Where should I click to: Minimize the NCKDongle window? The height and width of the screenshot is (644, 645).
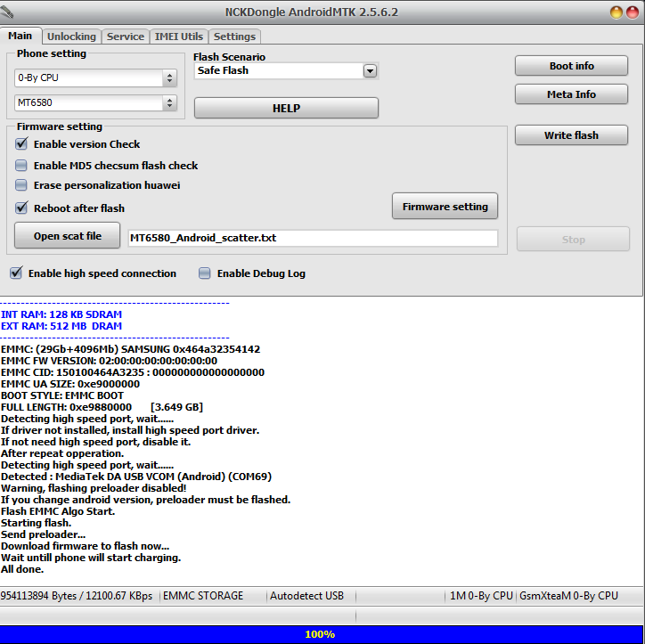616,12
